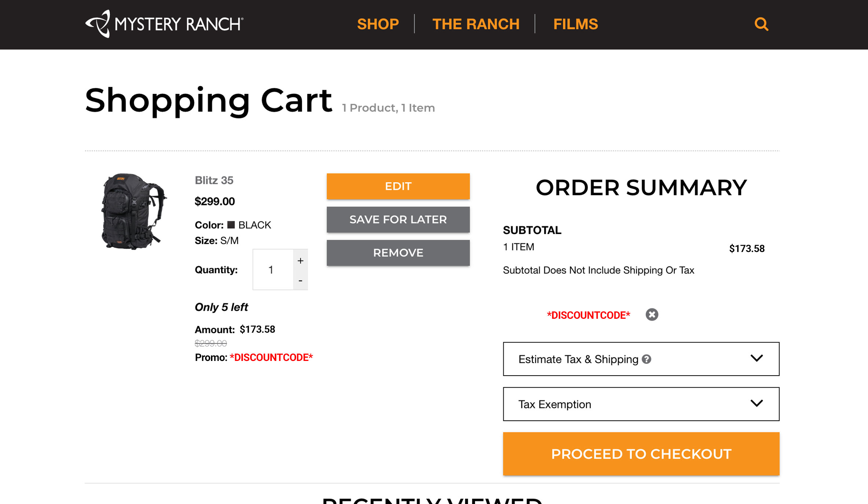Click inside the Quantity input field
This screenshot has width=868, height=504.
(271, 270)
